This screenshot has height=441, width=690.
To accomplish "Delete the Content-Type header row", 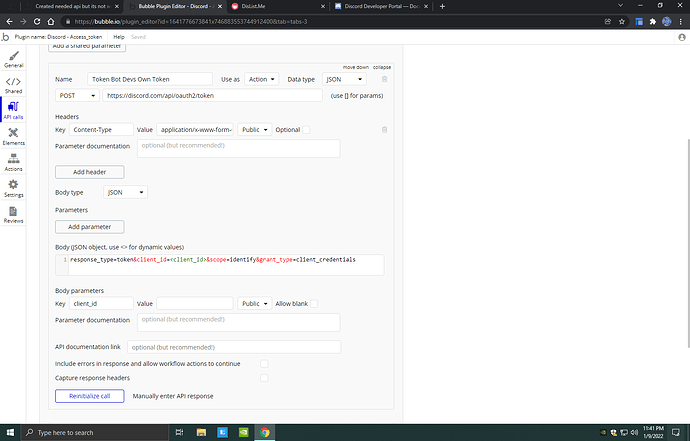I will click(x=384, y=130).
